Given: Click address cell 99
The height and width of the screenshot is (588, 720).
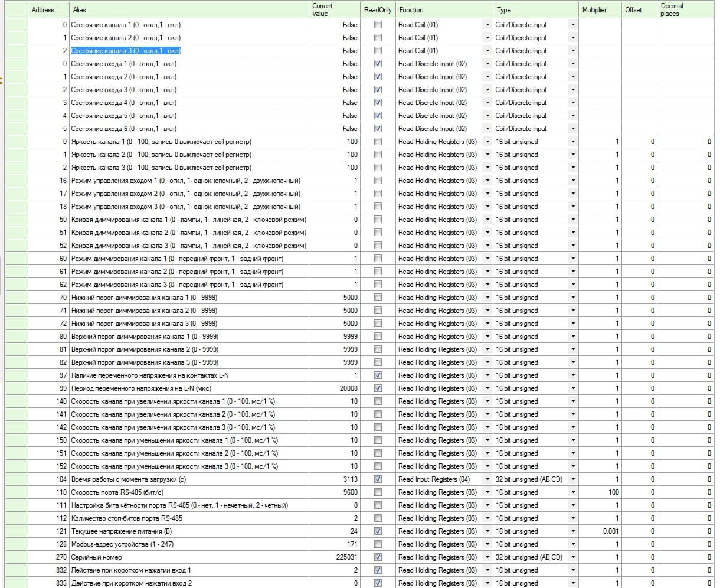Looking at the screenshot, I should pos(48,388).
